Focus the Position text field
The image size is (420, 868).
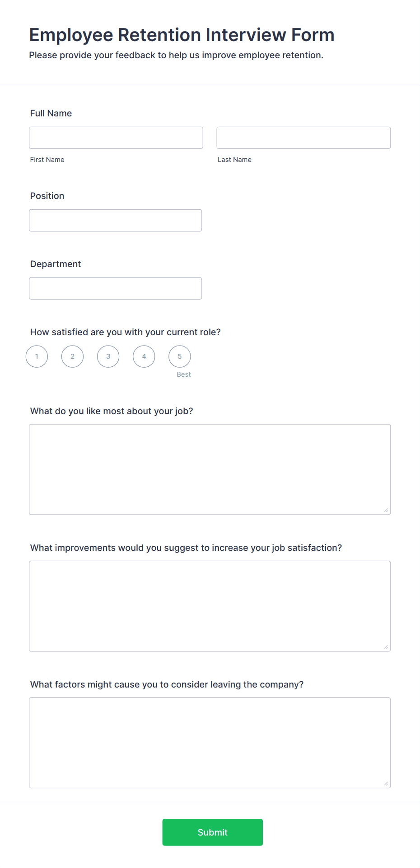click(x=115, y=220)
